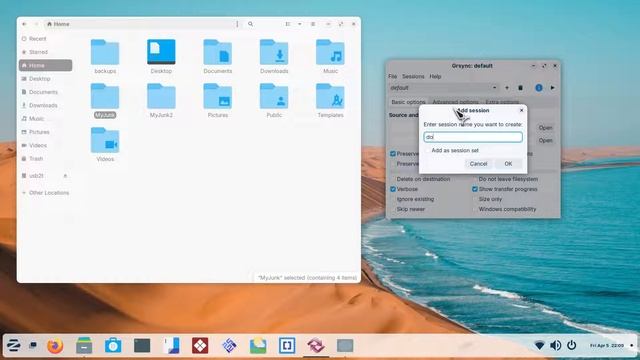This screenshot has width=640, height=360.
Task: Click the Grsync delete session trash icon
Action: [x=520, y=88]
